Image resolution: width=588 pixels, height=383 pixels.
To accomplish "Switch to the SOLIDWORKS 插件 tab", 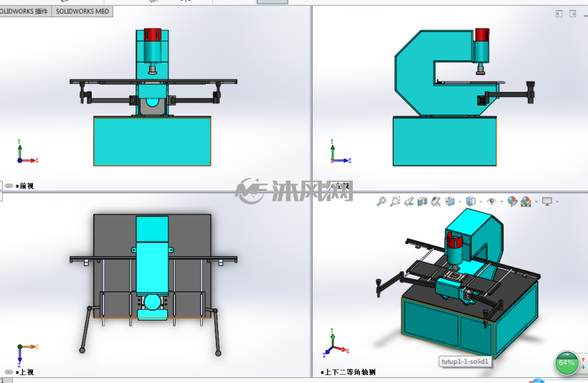I will (x=24, y=11).
